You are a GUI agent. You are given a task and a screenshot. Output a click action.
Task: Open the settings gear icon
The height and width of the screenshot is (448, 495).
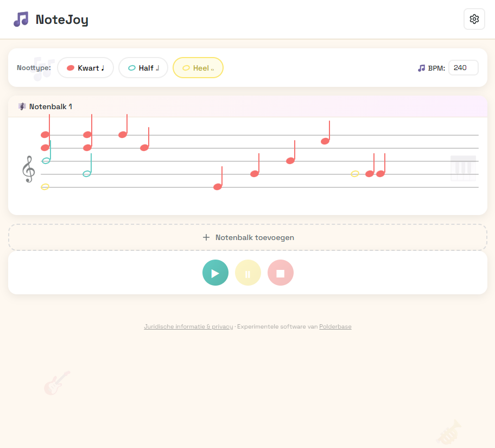coord(474,19)
